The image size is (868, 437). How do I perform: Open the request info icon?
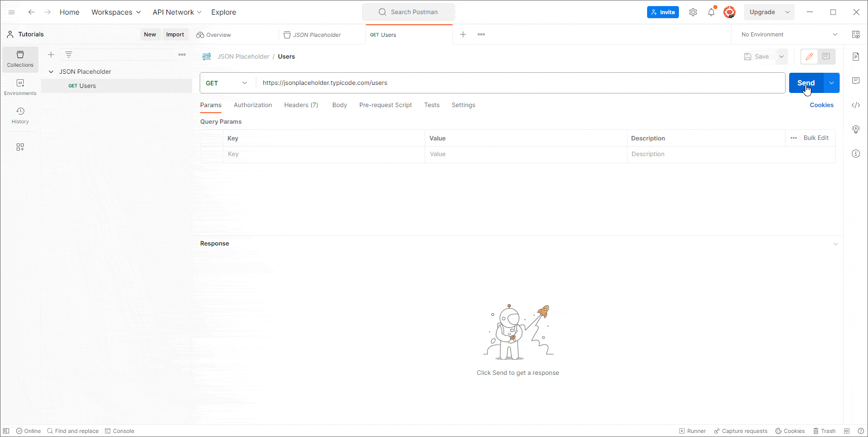pos(856,154)
